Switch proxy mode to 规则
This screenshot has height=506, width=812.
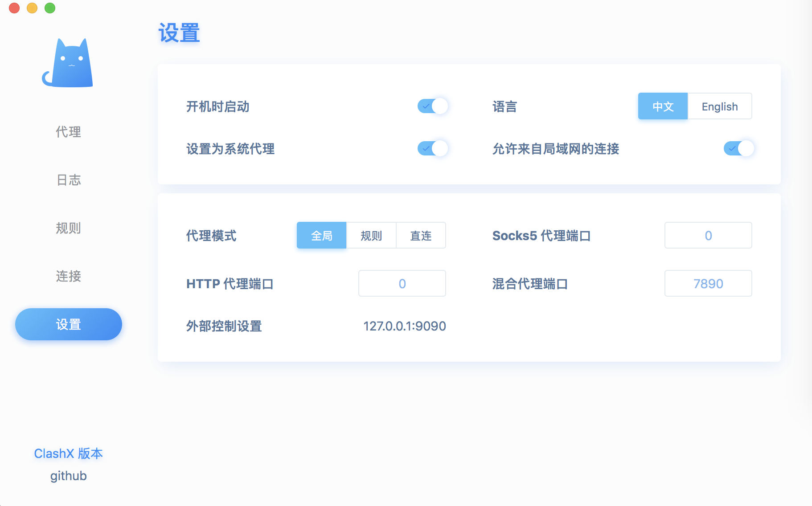[371, 235]
